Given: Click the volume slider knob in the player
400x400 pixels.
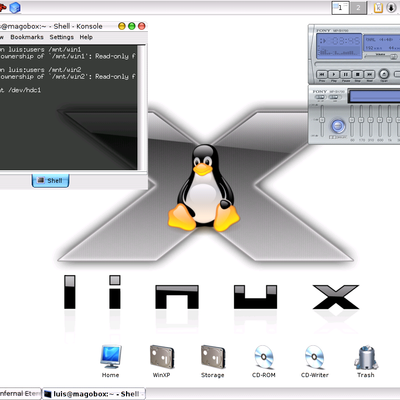Looking at the screenshot, I should (393, 57).
